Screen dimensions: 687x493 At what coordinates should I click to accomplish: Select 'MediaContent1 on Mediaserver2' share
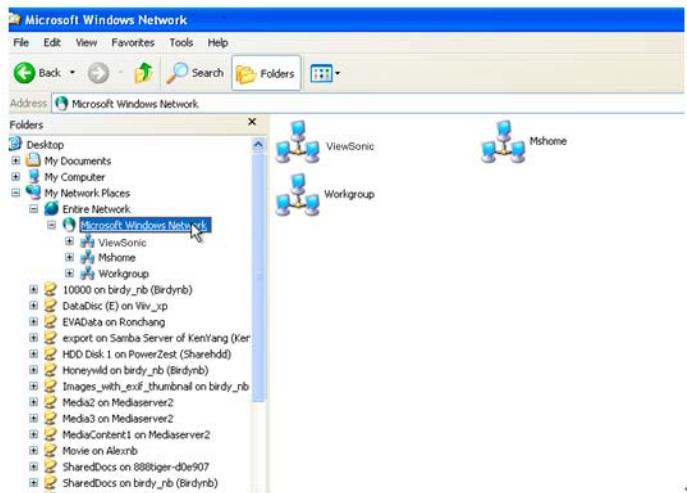click(x=136, y=435)
